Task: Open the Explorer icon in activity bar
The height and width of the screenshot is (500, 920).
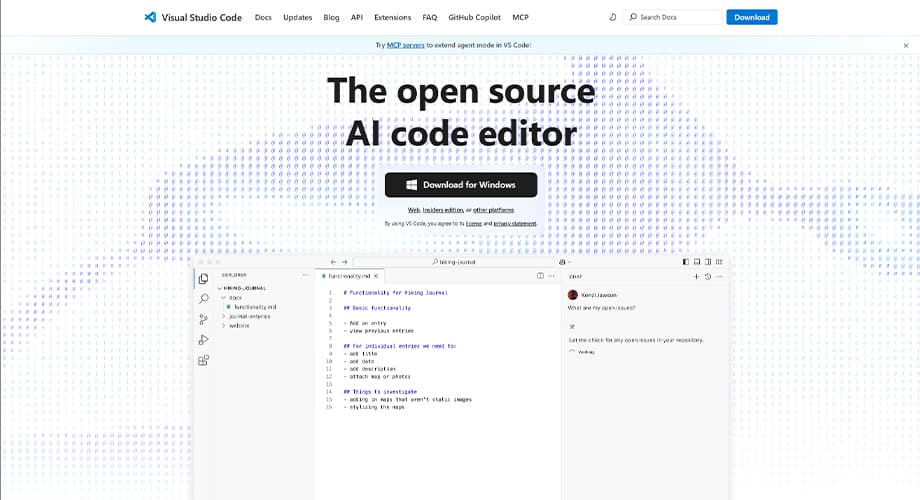Action: tap(203, 279)
